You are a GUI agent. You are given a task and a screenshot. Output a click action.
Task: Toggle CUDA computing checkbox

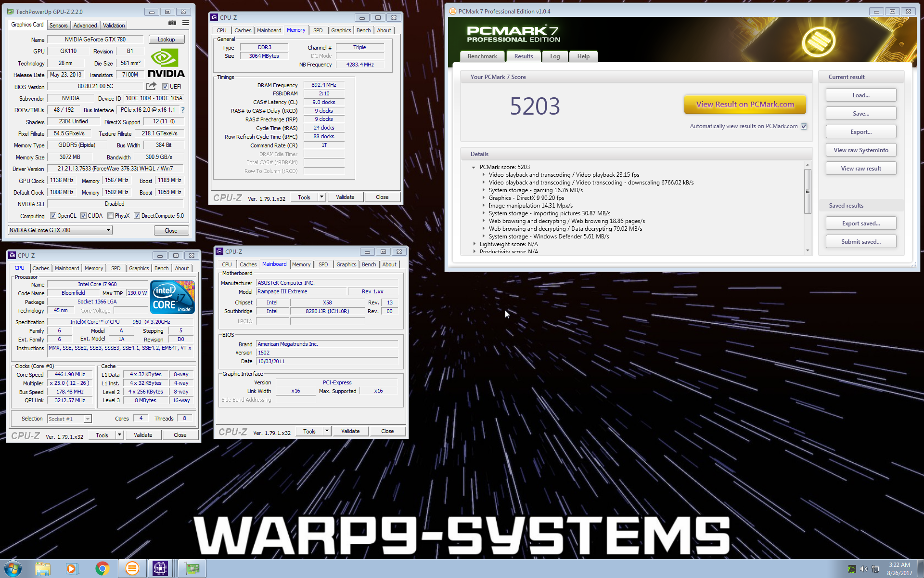[83, 216]
